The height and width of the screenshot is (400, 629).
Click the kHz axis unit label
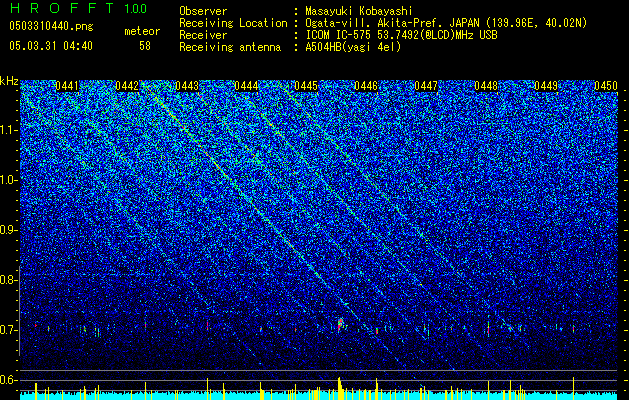pyautogui.click(x=9, y=81)
